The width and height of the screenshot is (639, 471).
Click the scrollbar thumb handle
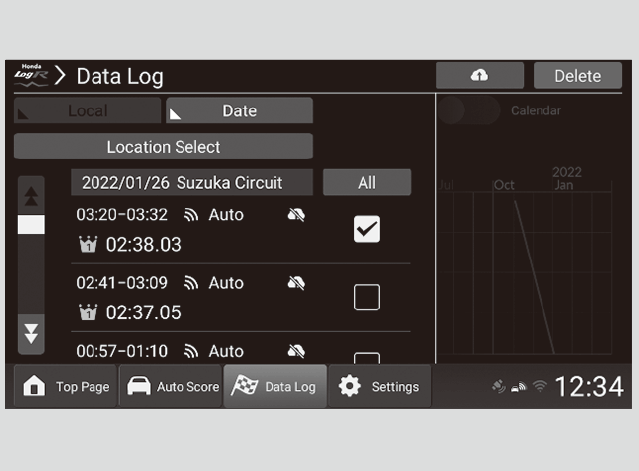(x=32, y=224)
